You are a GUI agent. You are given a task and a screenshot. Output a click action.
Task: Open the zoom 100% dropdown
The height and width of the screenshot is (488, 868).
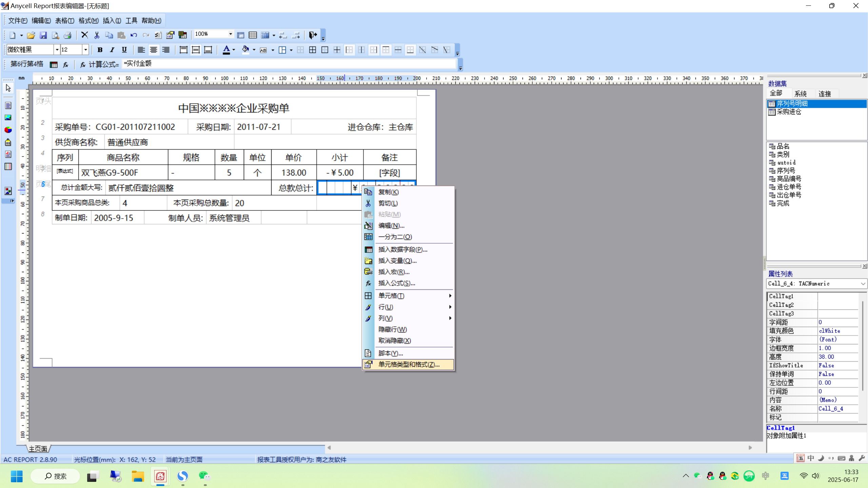coord(230,34)
